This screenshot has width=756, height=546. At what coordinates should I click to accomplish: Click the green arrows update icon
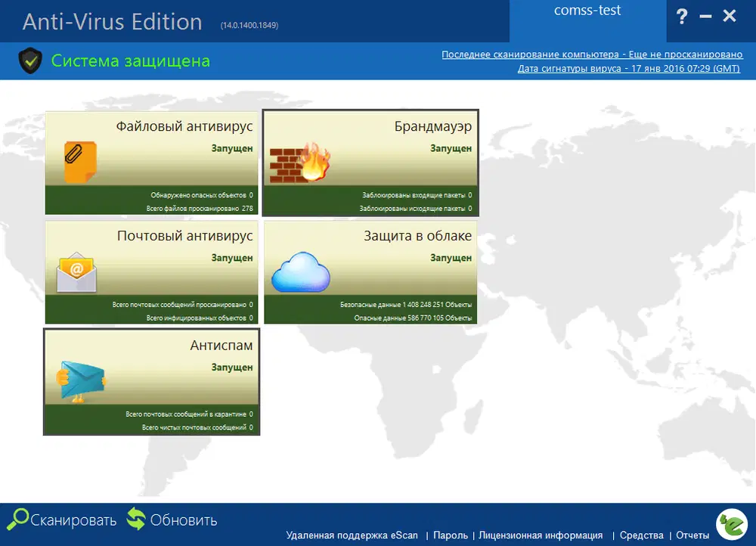pyautogui.click(x=136, y=520)
